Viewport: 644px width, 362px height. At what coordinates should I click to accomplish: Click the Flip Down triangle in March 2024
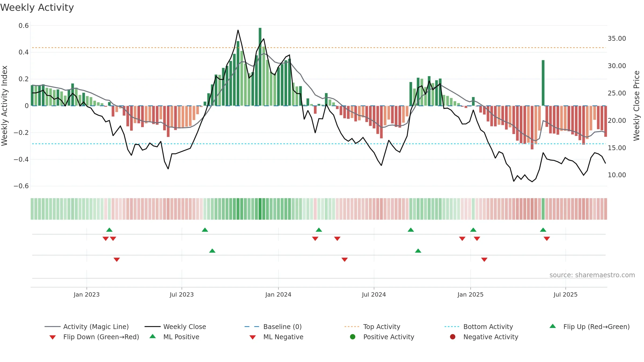click(x=315, y=239)
